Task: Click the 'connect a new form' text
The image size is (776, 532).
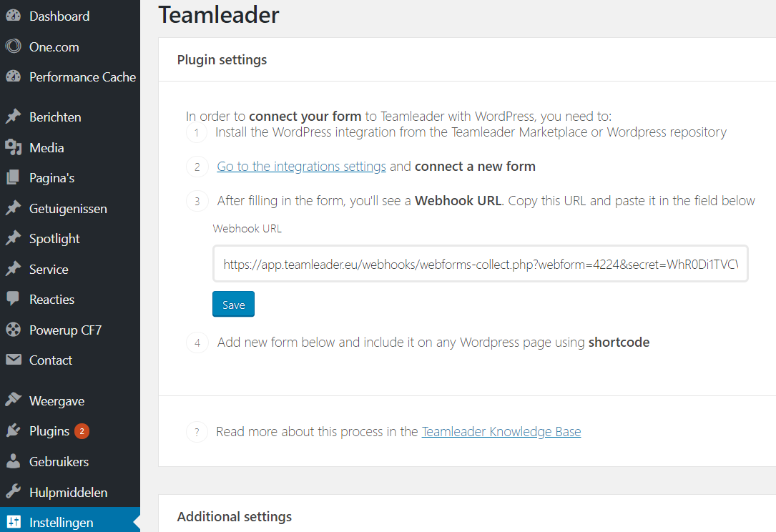Action: 475,167
